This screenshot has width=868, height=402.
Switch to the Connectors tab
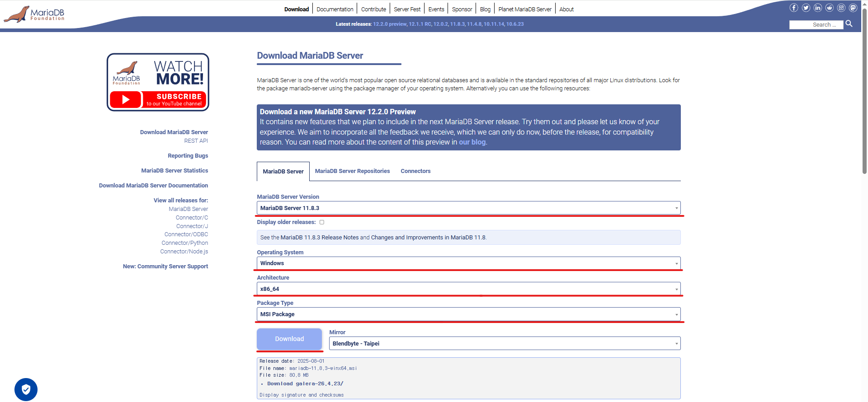415,171
